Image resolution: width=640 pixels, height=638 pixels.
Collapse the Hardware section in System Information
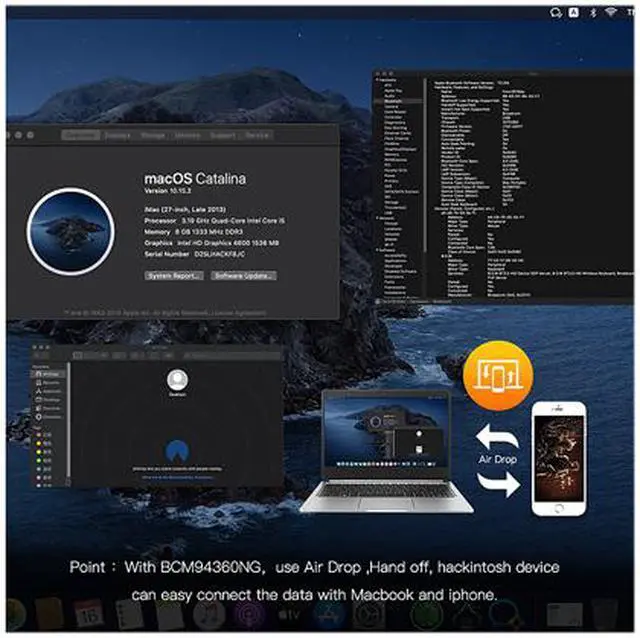(377, 80)
